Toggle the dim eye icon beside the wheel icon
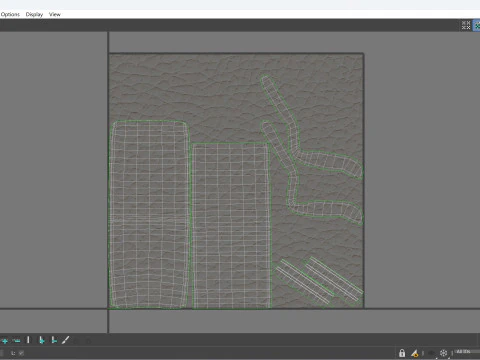The height and width of the screenshot is (360, 480). pyautogui.click(x=432, y=353)
